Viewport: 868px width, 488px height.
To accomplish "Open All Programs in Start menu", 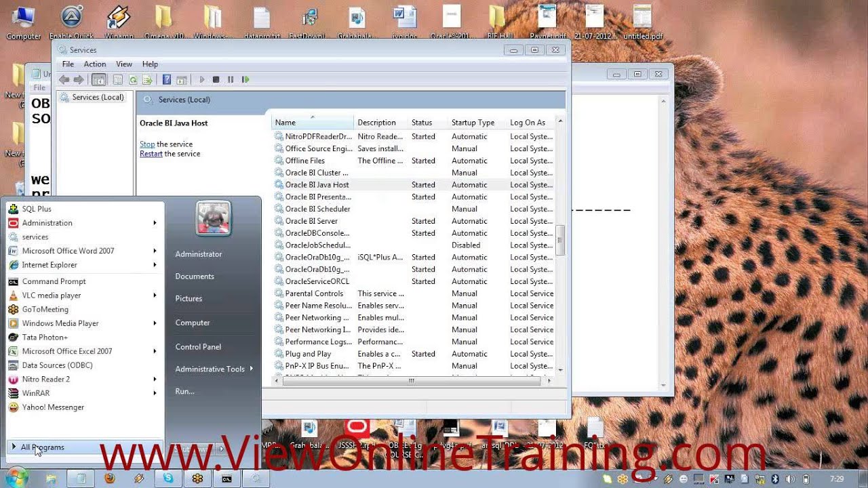I will (85, 447).
